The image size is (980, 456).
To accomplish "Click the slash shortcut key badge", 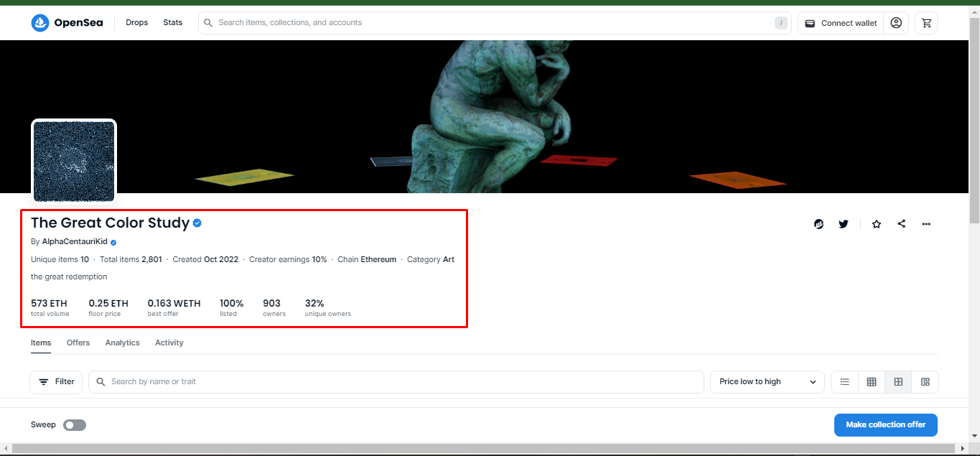I will [x=781, y=23].
